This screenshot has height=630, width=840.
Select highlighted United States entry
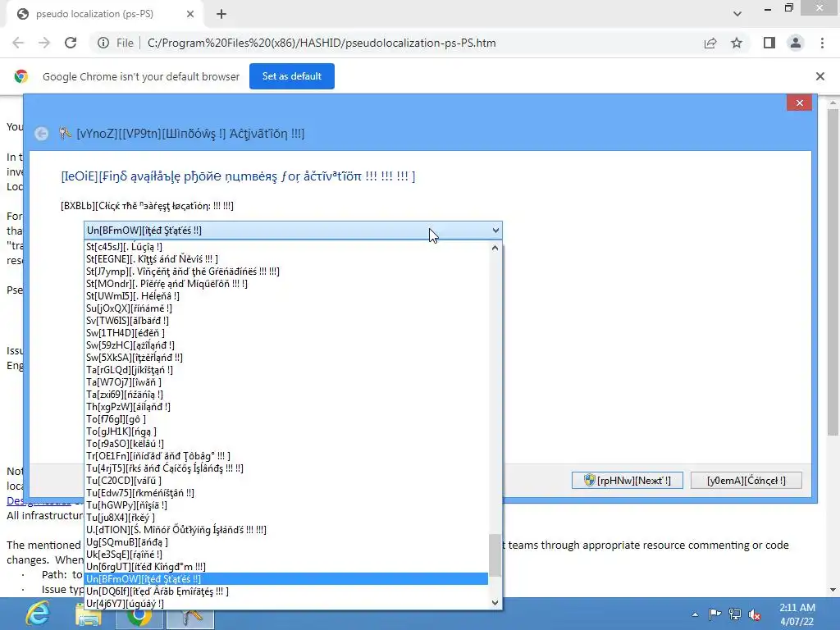click(286, 580)
